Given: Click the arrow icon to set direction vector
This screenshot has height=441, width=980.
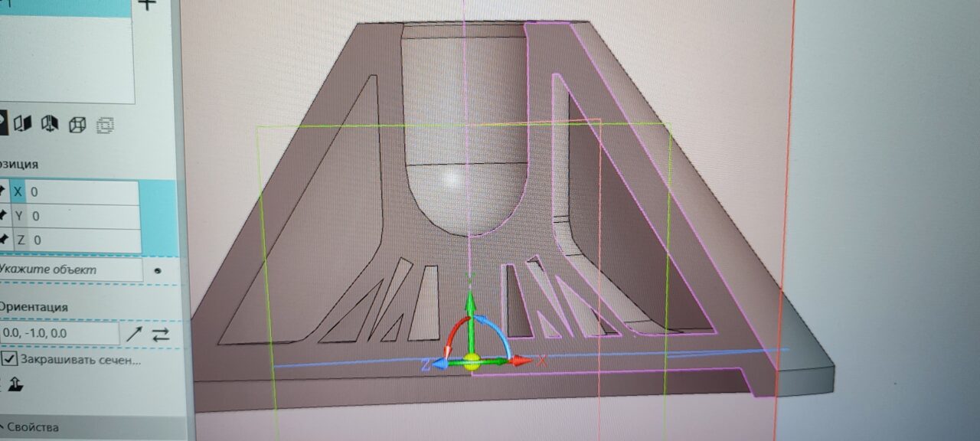Looking at the screenshot, I should 134,334.
